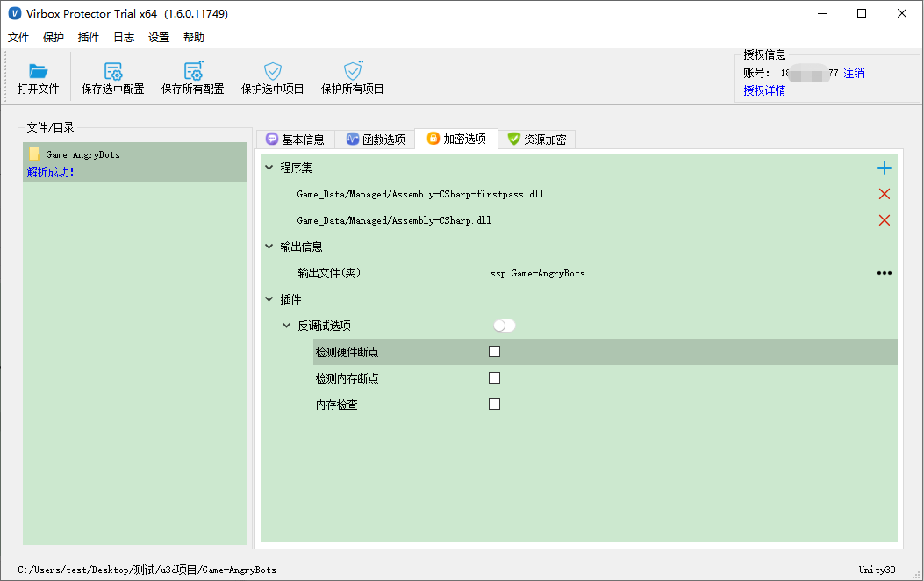924x581 pixels.
Task: Check the 检测内存断点 checkbox
Action: 494,378
